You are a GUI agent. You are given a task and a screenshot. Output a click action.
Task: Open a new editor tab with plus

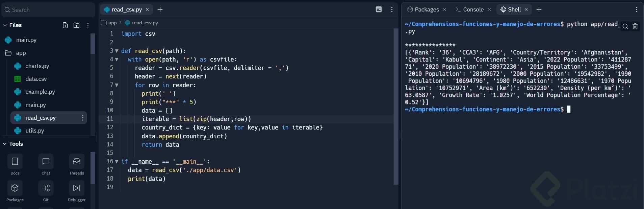coord(160,9)
